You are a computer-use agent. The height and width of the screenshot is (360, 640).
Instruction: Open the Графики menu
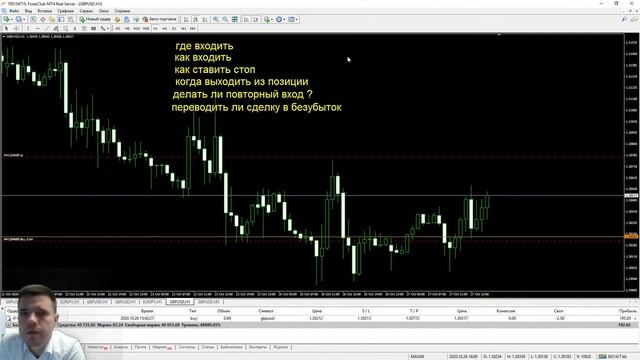coord(65,11)
